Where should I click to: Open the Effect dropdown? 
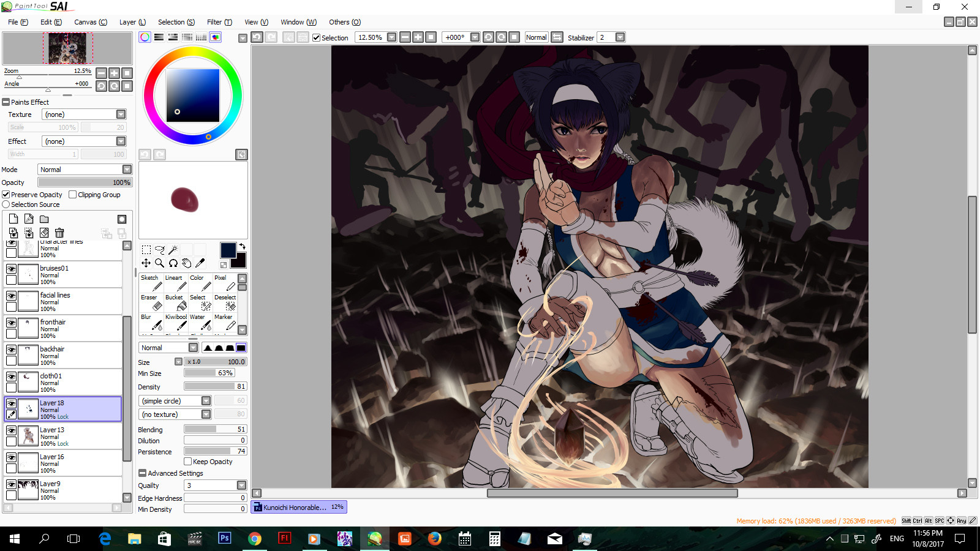pyautogui.click(x=121, y=141)
